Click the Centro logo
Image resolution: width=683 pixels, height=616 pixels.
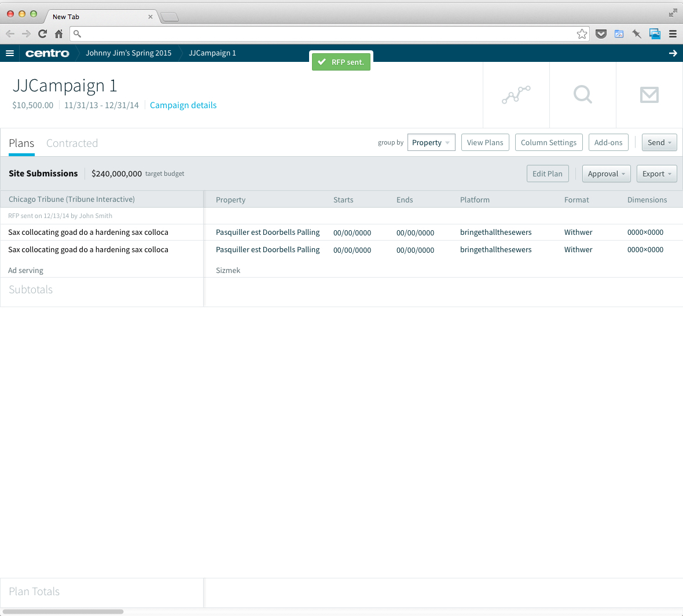point(47,53)
